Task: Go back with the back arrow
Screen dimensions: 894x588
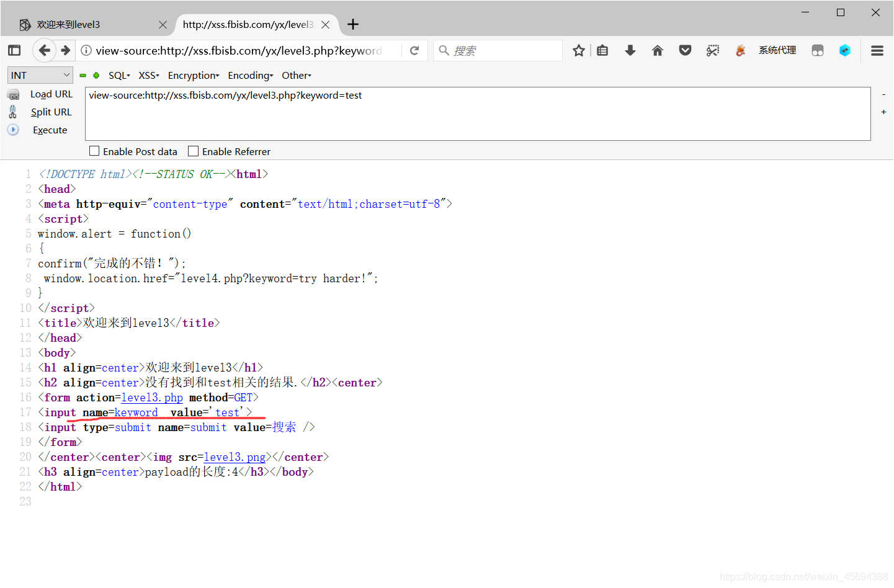Action: 44,50
